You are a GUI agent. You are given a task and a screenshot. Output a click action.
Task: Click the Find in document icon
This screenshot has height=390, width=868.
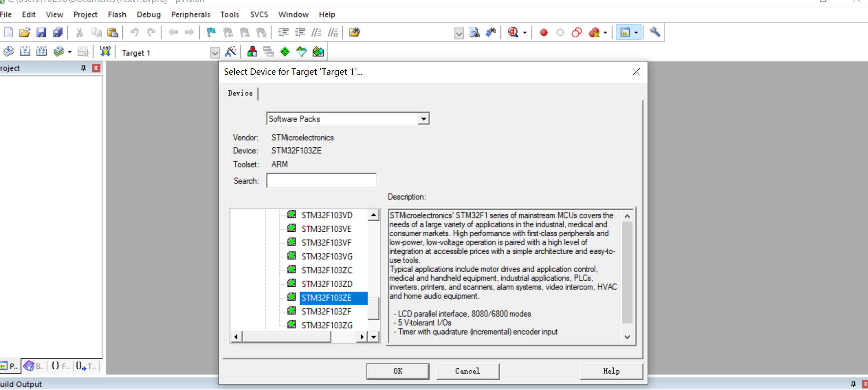point(475,32)
